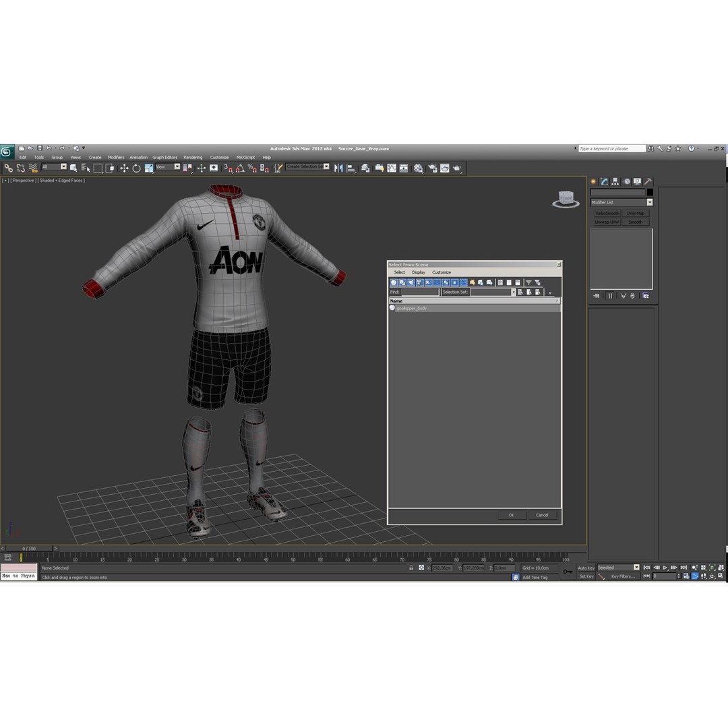Click the time slider at 0 / 100
Screen dimensions: 728x728
pyautogui.click(x=29, y=548)
